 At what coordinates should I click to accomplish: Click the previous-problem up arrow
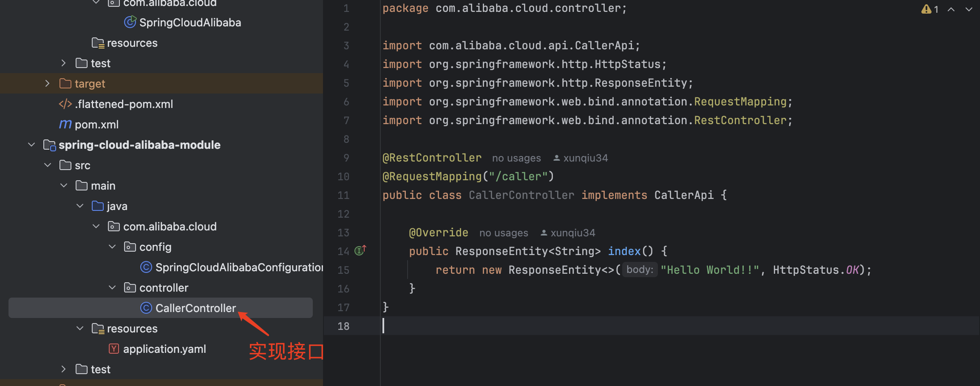(951, 9)
